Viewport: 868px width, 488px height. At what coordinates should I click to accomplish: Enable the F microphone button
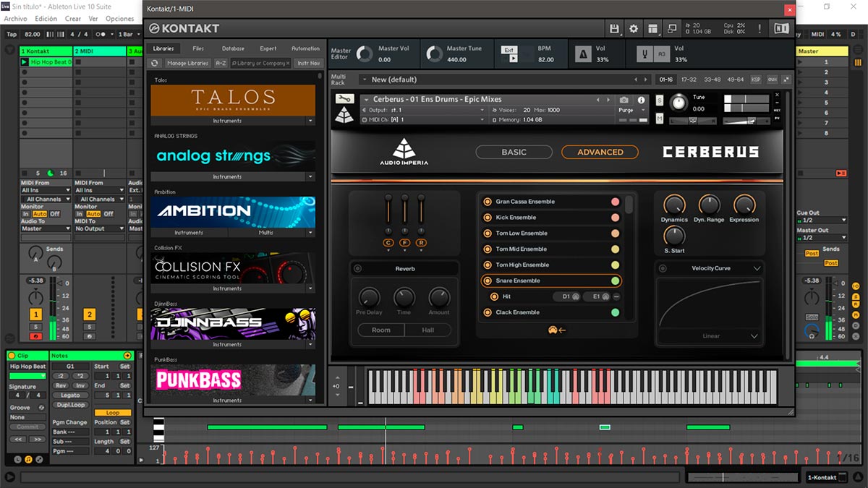(404, 243)
